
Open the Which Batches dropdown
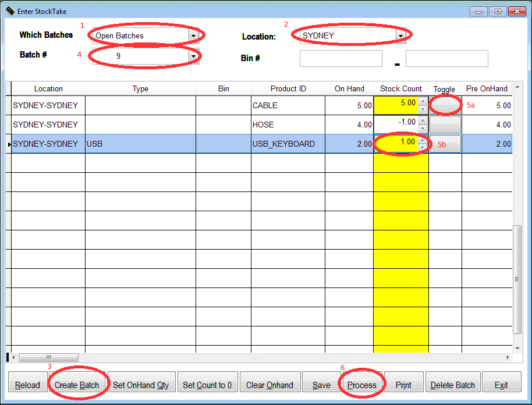point(193,35)
